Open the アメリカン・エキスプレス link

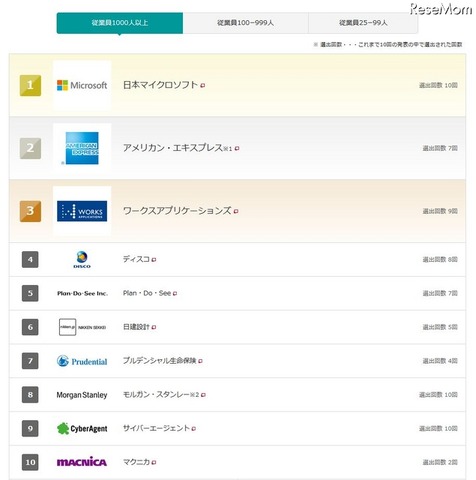click(173, 148)
